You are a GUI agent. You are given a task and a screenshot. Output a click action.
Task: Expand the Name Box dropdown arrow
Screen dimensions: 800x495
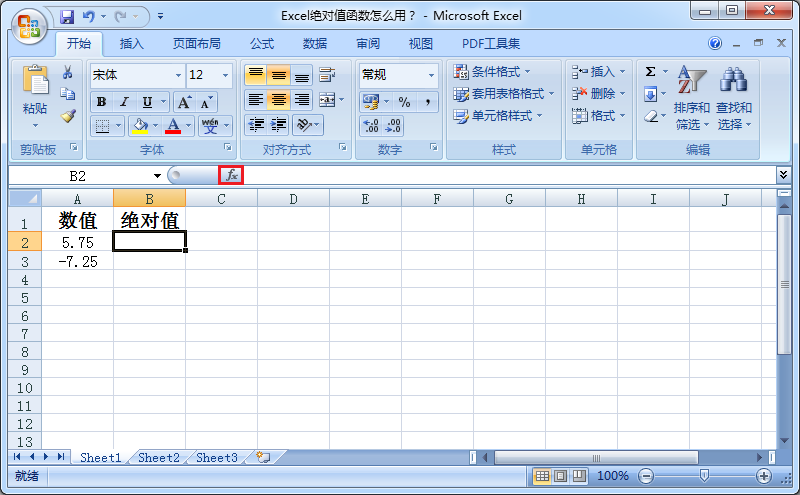pos(157,176)
